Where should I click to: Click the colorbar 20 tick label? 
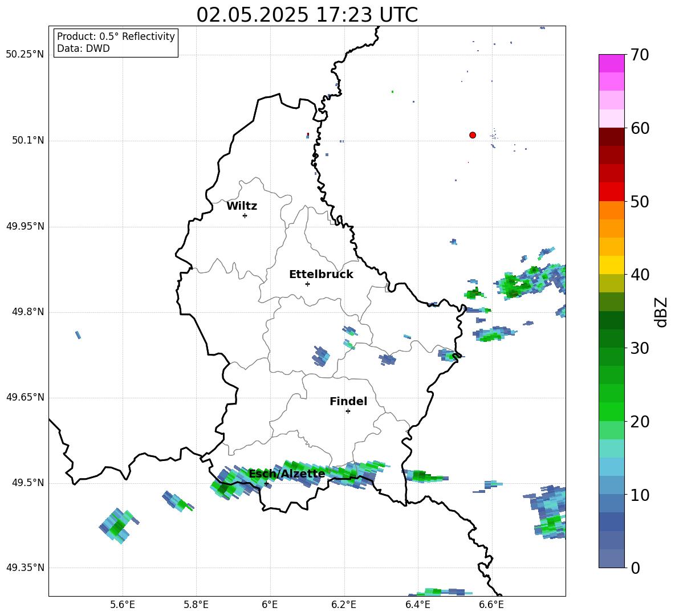(639, 422)
